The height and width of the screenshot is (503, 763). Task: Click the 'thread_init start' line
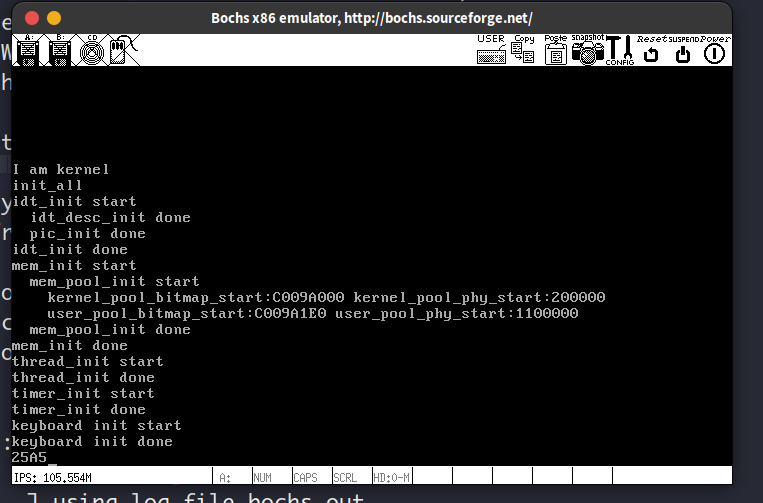pos(88,362)
